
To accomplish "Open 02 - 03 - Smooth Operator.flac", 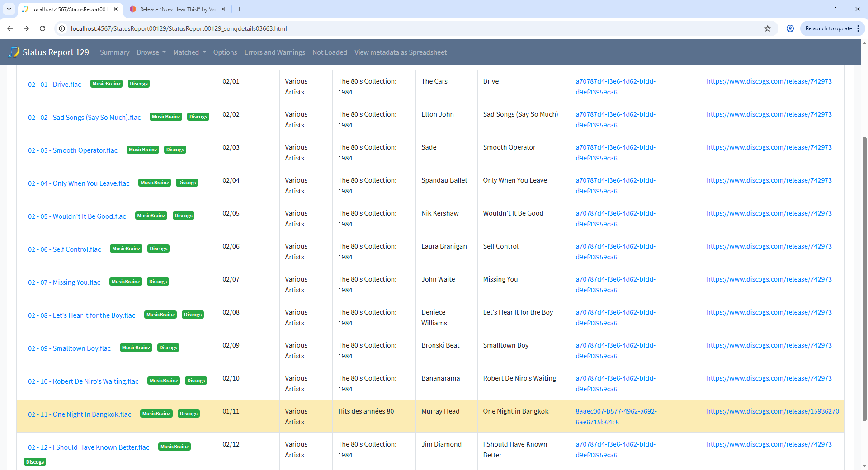I will 73,150.
